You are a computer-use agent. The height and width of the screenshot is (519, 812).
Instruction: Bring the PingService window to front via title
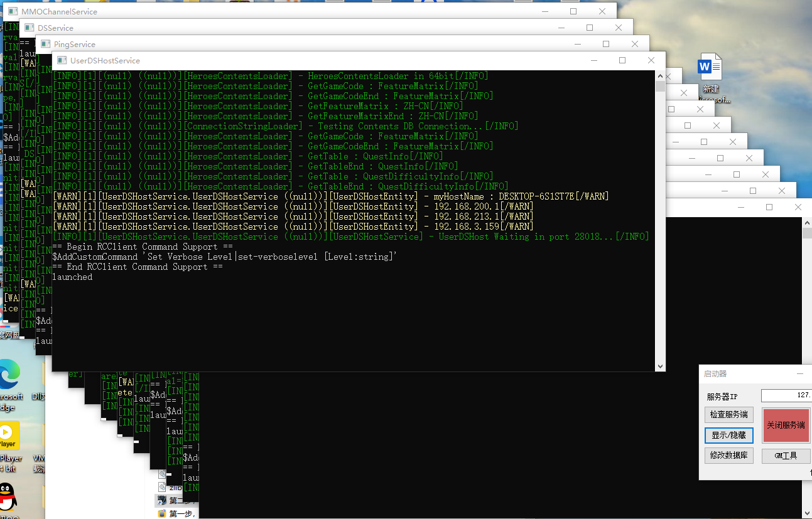point(75,45)
